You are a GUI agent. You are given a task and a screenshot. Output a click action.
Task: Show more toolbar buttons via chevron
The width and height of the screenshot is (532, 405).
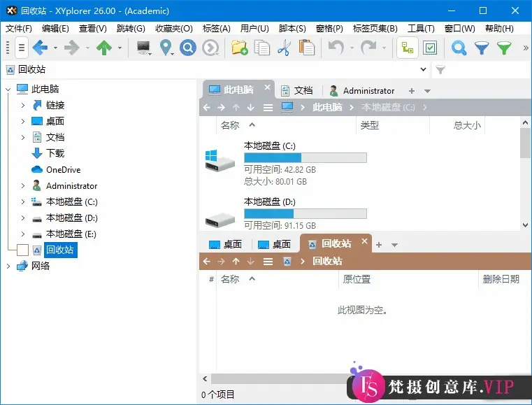coord(526,48)
